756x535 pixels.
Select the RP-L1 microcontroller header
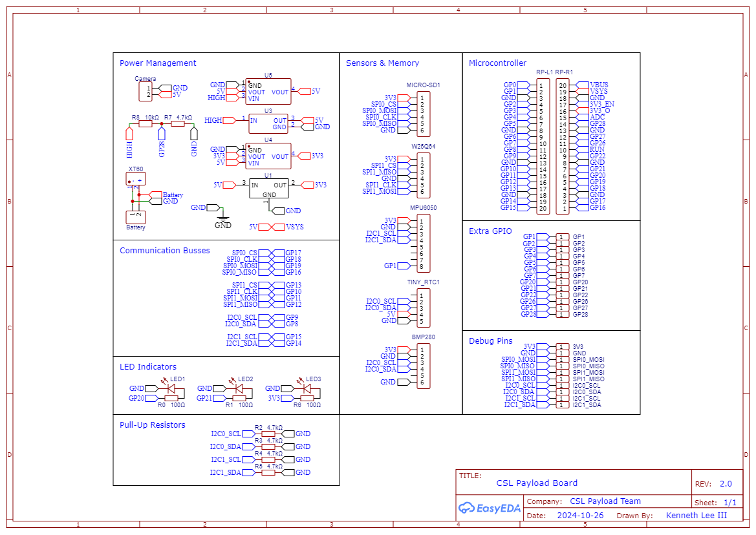click(542, 145)
